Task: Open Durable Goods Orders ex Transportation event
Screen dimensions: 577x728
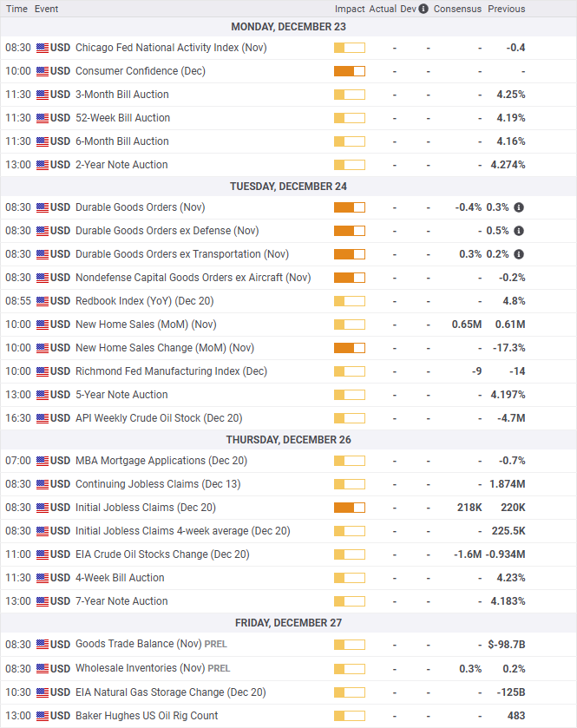Action: point(182,254)
